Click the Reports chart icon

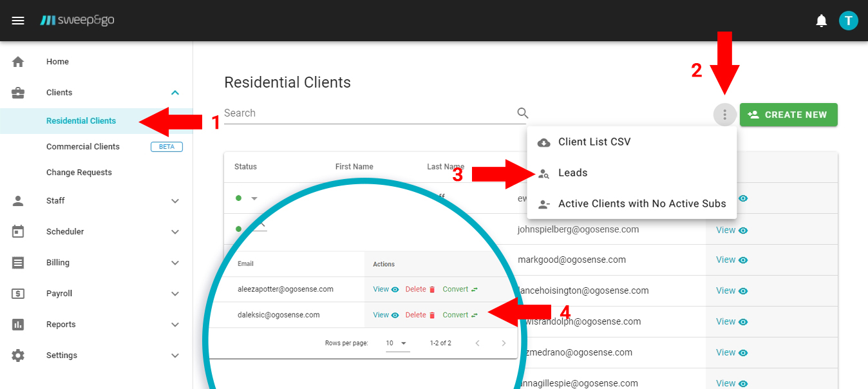[19, 324]
